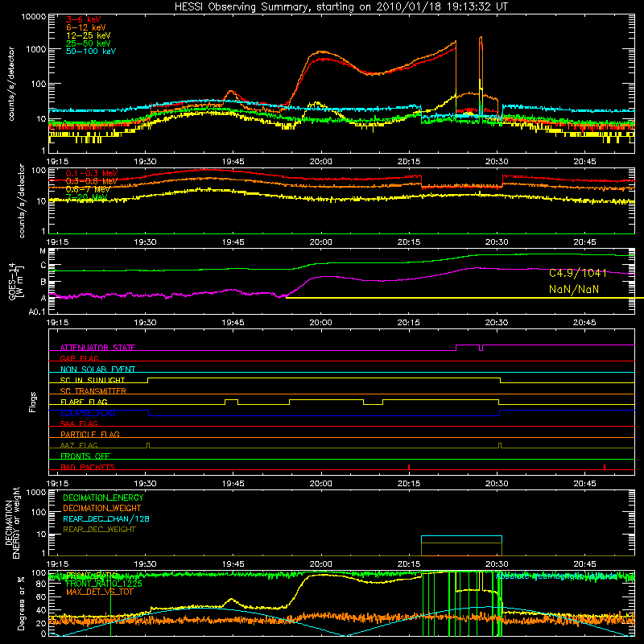This screenshot has width=644, height=644.
Task: Click the 0.1-0.3 MeV legend entry
Action: pyautogui.click(x=92, y=173)
